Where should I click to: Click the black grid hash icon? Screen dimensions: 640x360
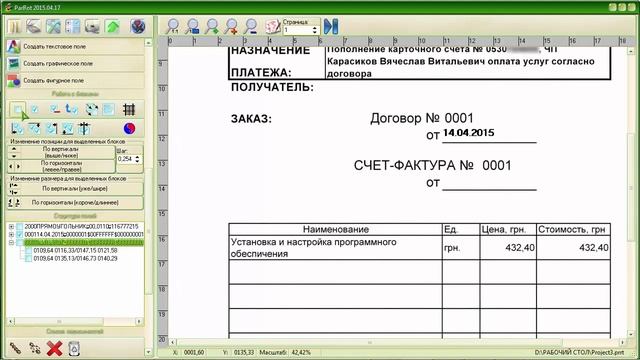tap(129, 109)
